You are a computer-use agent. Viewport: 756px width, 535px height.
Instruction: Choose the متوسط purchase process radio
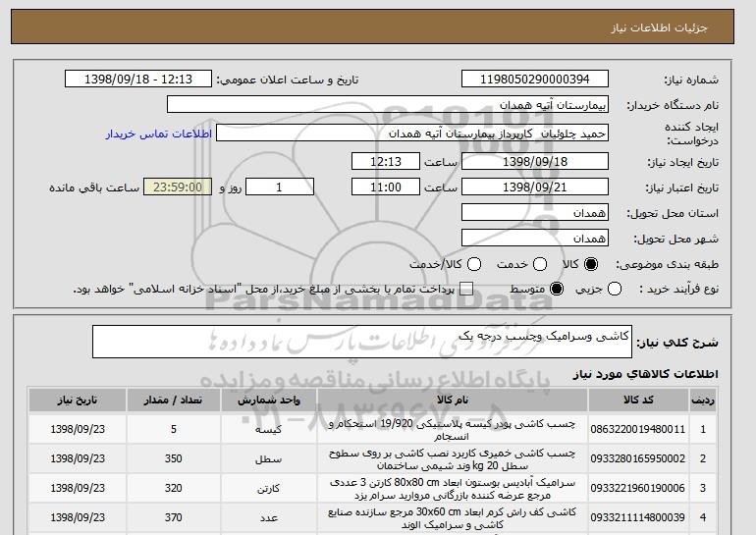[557, 289]
